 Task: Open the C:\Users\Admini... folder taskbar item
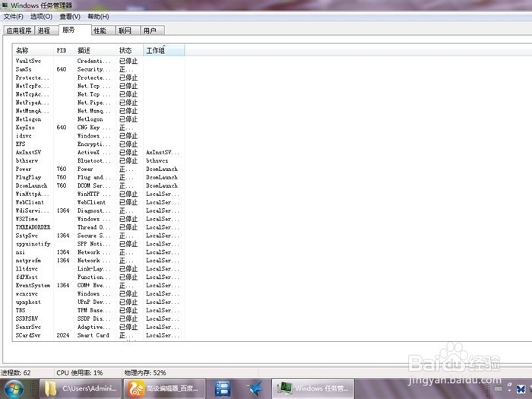[81, 388]
